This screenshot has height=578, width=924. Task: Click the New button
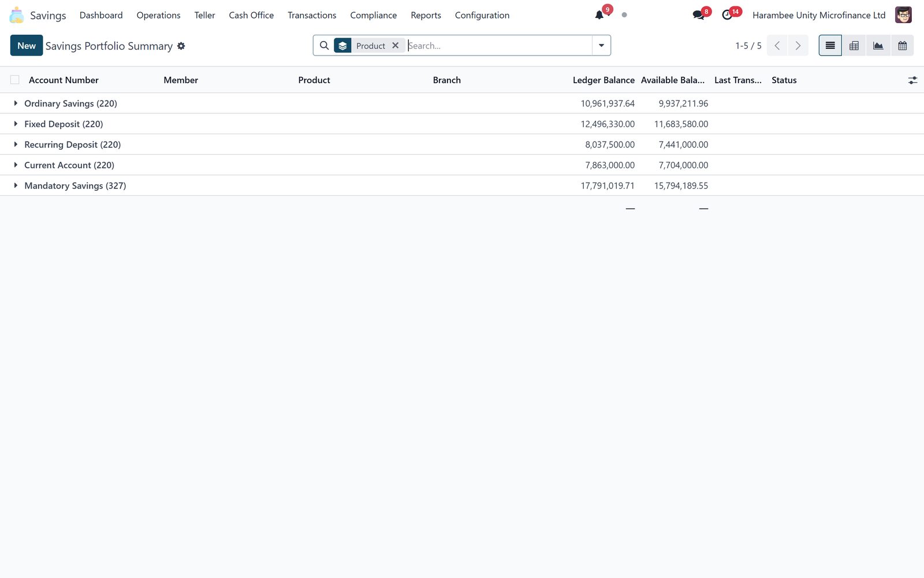(27, 46)
